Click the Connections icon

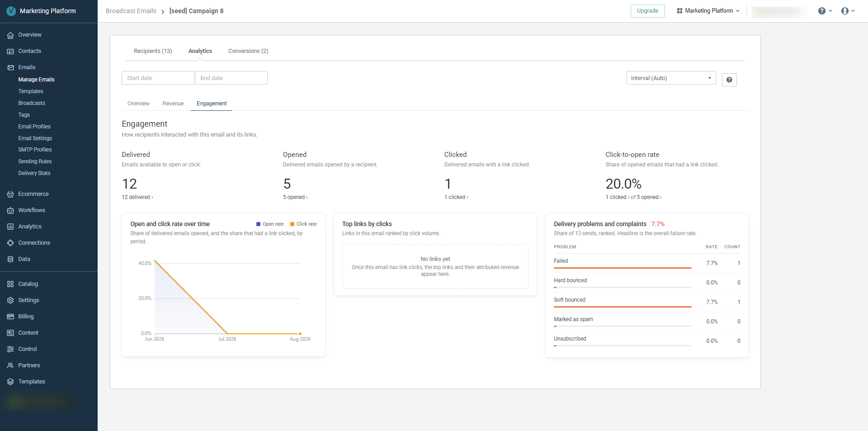[10, 243]
